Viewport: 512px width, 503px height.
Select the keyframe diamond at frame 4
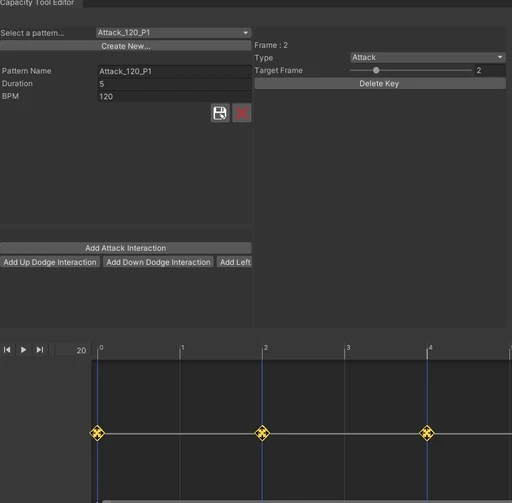427,433
